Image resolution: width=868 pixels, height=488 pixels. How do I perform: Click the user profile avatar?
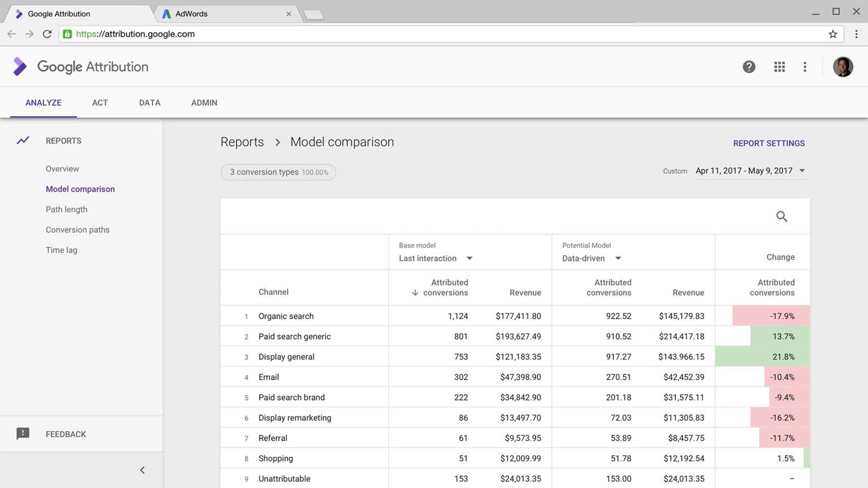[x=843, y=67]
